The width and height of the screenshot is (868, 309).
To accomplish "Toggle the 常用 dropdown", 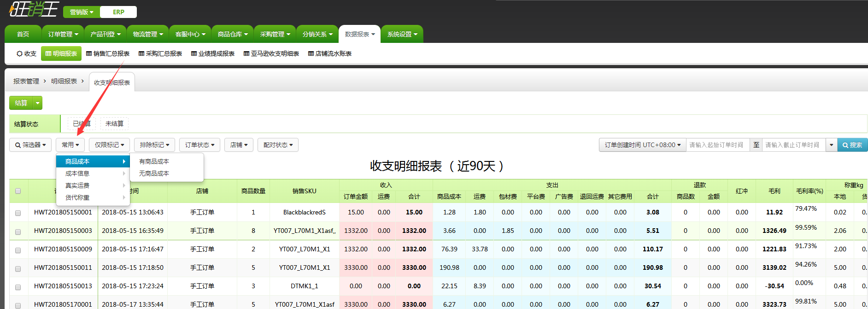I will tap(70, 145).
